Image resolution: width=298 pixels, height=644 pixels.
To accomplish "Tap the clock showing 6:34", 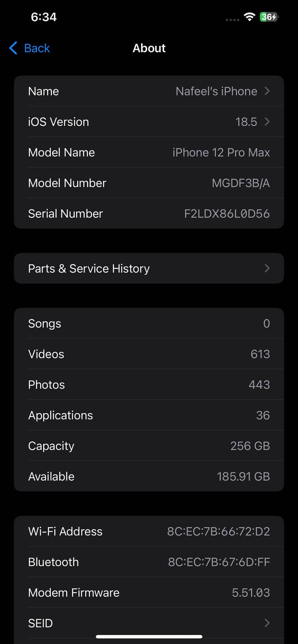I will (44, 17).
